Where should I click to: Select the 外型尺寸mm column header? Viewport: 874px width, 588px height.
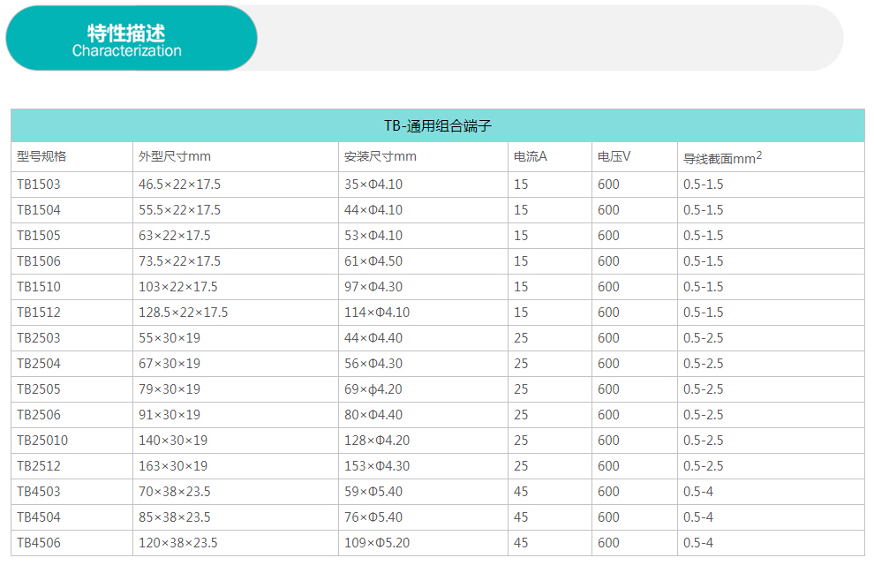pyautogui.click(x=175, y=157)
